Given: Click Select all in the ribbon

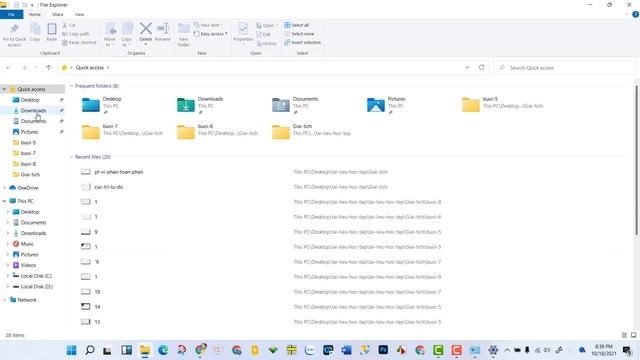Looking at the screenshot, I should click(x=297, y=25).
